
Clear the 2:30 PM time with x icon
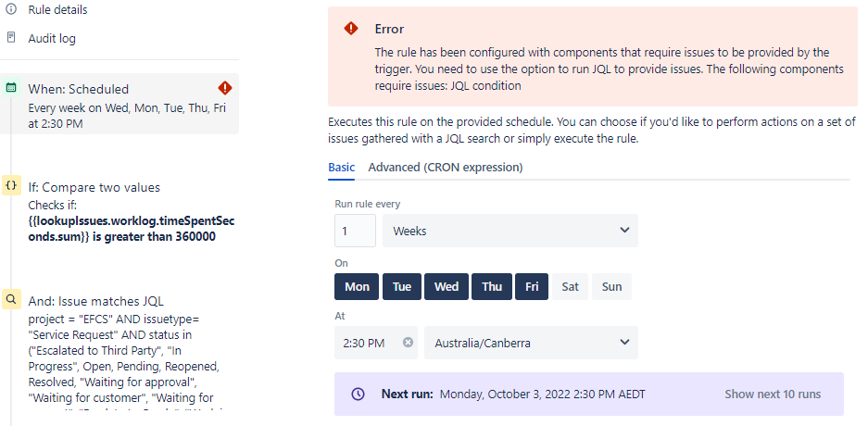408,343
